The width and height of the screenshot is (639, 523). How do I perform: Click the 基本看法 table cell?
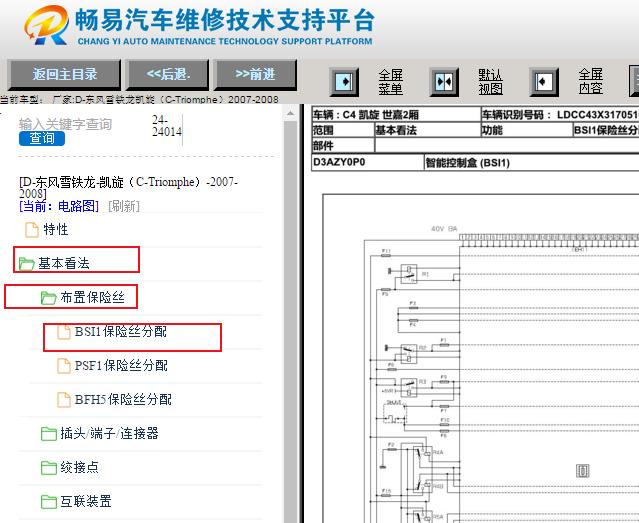[x=427, y=130]
